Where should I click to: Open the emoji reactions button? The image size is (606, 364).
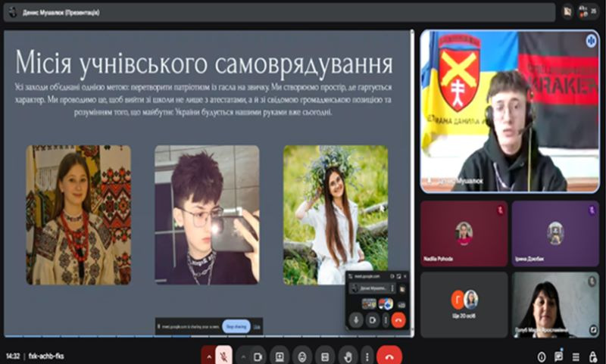pos(302,356)
